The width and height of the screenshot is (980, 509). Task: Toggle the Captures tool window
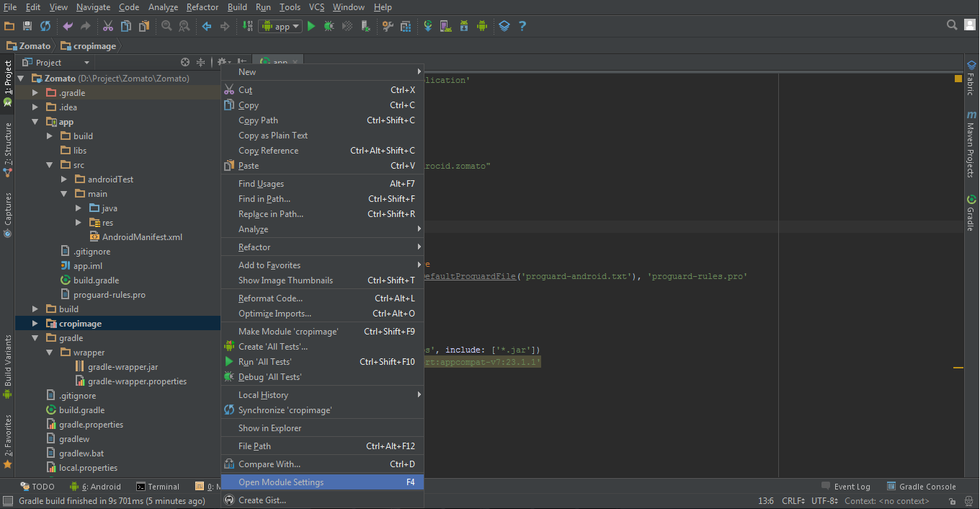(7, 214)
